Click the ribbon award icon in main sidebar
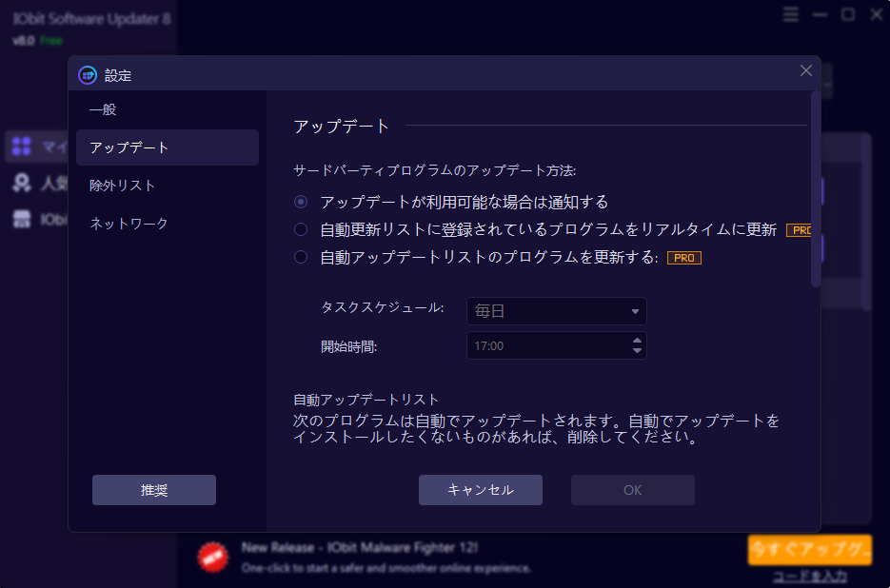Image resolution: width=890 pixels, height=588 pixels. (x=22, y=183)
